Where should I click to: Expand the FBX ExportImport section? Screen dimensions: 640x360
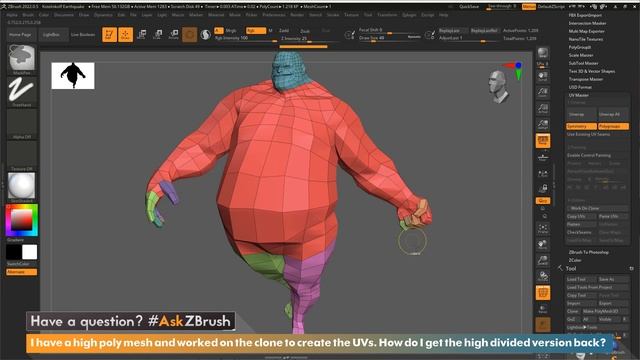click(x=585, y=15)
